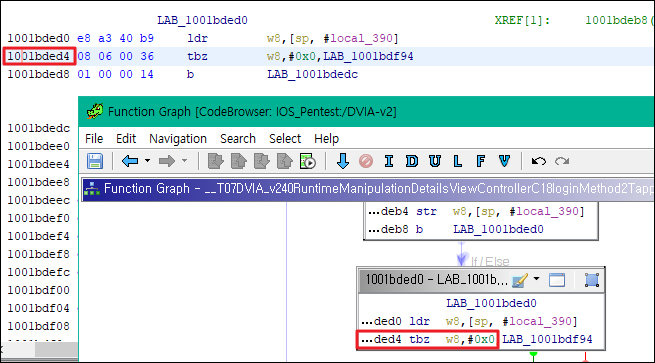Open the Search menu

coord(238,139)
